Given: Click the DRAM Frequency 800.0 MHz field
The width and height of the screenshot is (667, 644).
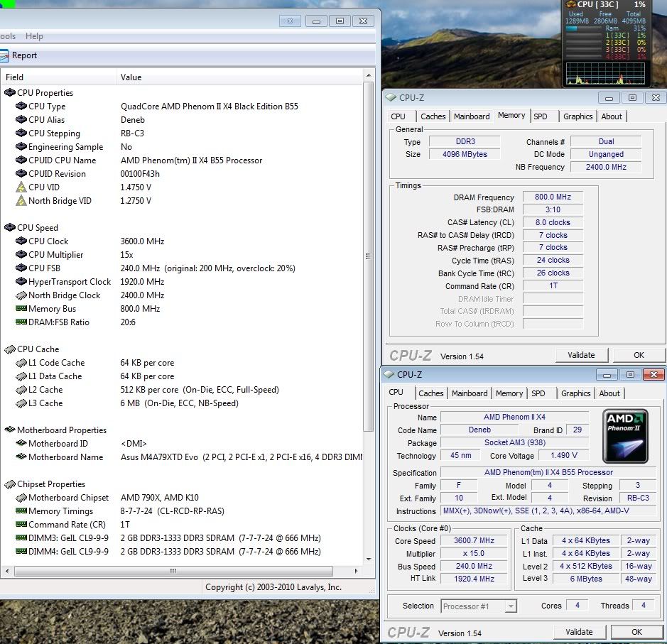Looking at the screenshot, I should (x=553, y=197).
